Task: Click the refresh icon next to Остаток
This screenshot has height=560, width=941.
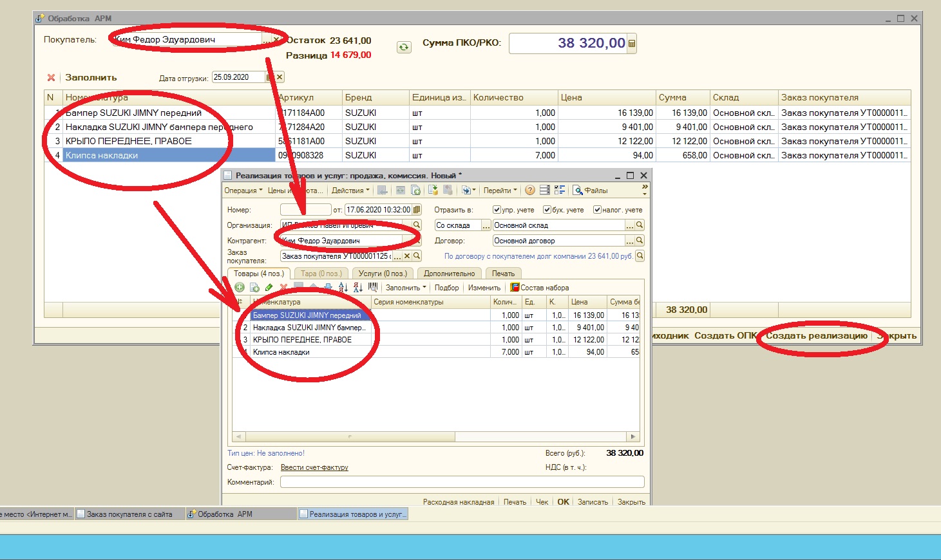Action: [x=404, y=47]
